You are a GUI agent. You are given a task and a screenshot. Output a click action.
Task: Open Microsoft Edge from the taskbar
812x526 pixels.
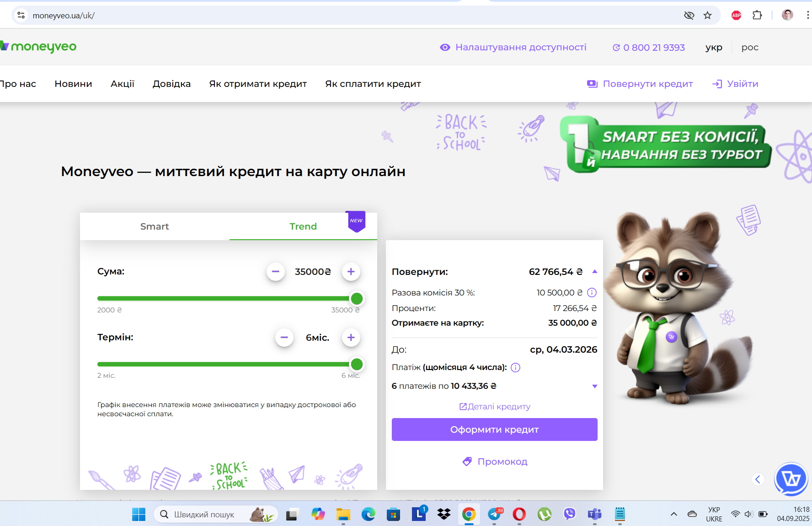[368, 515]
